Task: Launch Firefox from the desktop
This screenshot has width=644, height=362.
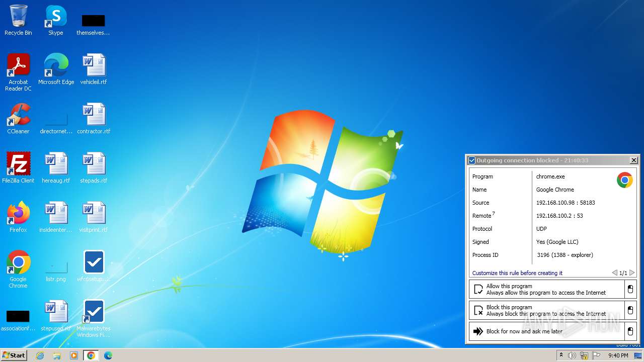Action: click(18, 217)
